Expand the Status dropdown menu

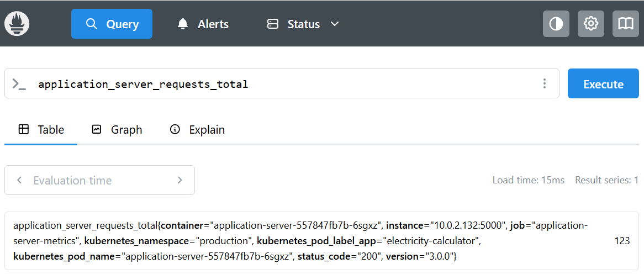303,24
